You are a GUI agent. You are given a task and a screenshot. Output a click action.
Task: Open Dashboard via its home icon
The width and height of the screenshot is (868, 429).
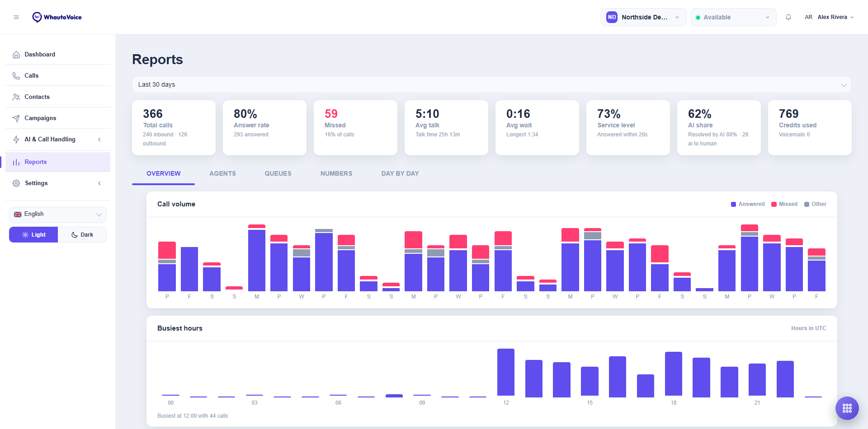pos(16,55)
